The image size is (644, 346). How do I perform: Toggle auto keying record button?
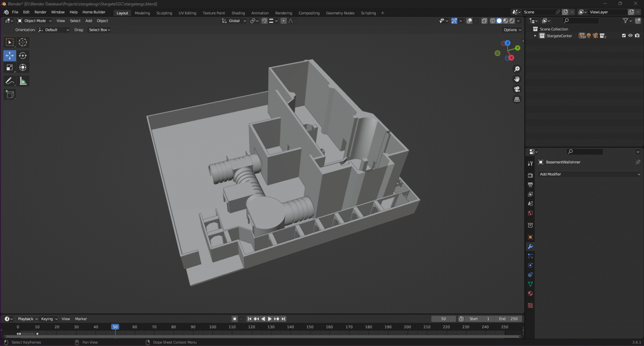pyautogui.click(x=234, y=319)
